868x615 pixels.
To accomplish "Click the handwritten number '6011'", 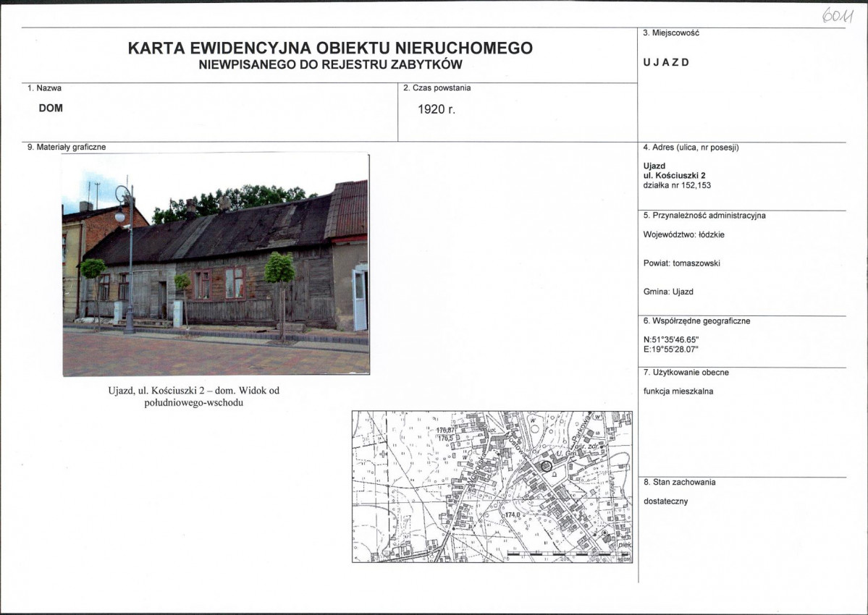I will pyautogui.click(x=837, y=15).
